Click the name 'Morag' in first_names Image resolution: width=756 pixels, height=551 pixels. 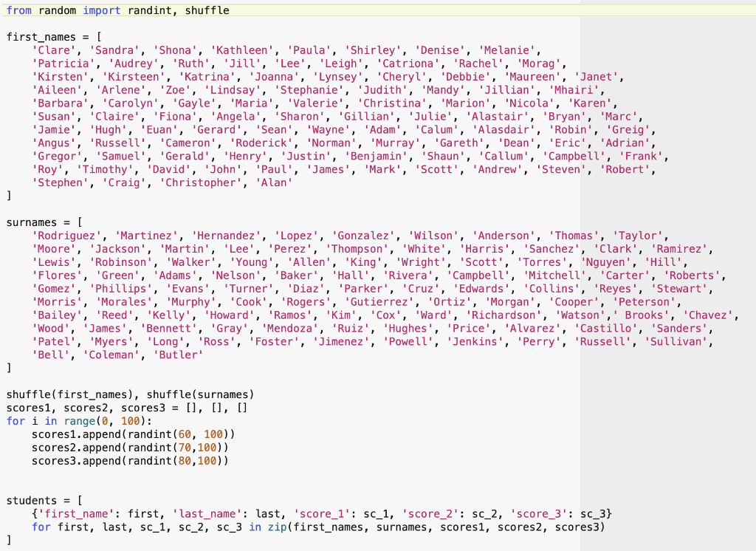coord(538,64)
